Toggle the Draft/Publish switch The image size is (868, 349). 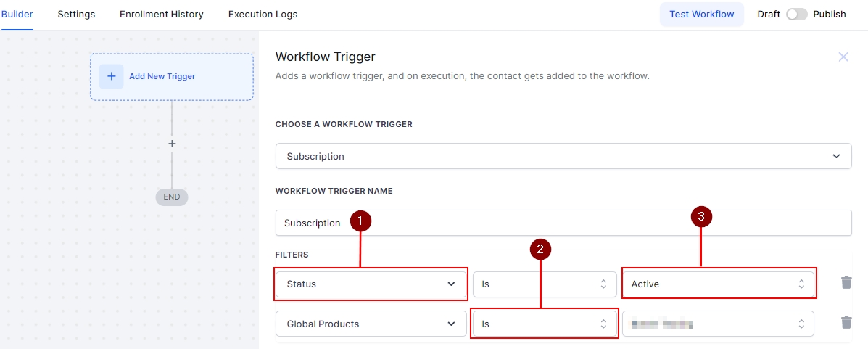click(x=796, y=15)
